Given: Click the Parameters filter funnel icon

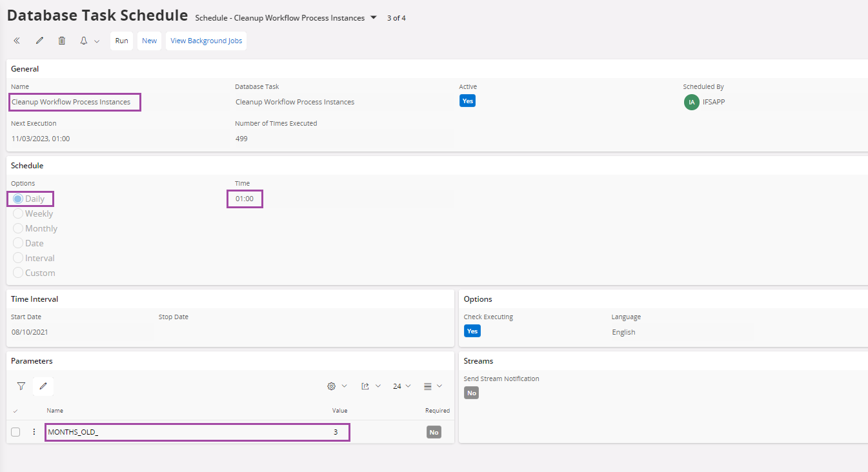Looking at the screenshot, I should point(21,386).
